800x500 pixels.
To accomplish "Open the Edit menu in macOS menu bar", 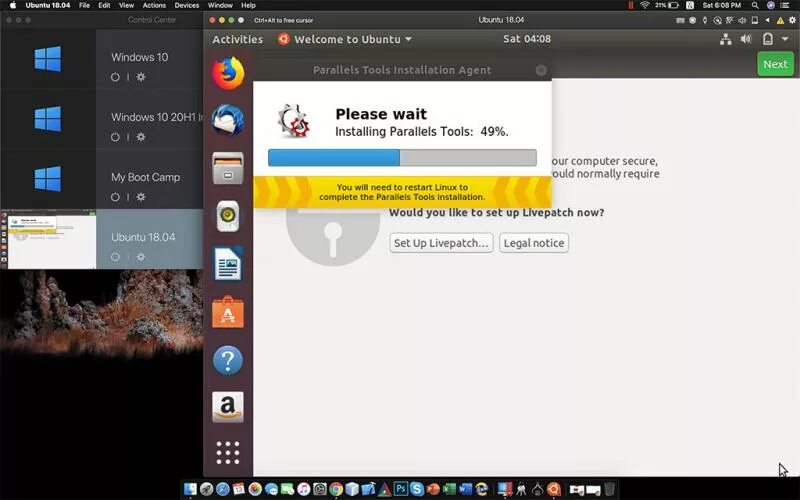I will pos(104,5).
